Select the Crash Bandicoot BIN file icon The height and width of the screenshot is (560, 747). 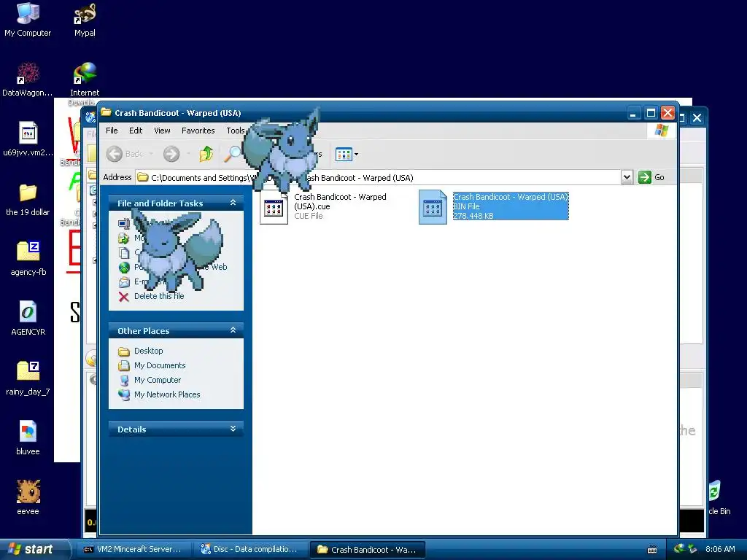[x=433, y=208]
